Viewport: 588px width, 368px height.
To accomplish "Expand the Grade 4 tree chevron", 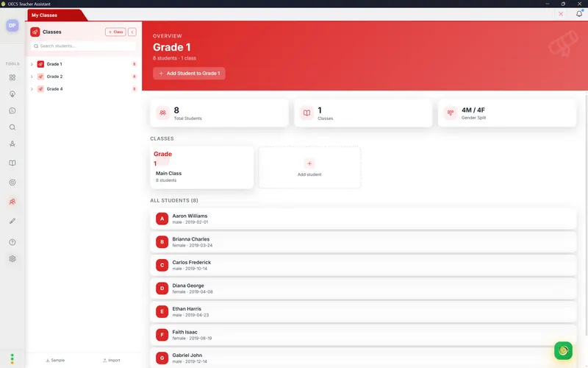I will coord(32,89).
